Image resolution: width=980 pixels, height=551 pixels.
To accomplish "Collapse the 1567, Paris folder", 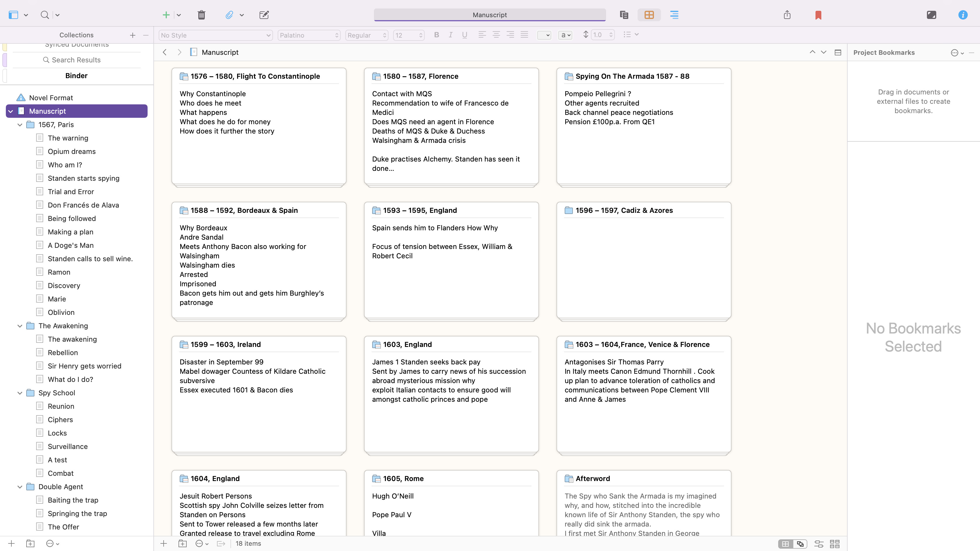I will click(x=20, y=125).
